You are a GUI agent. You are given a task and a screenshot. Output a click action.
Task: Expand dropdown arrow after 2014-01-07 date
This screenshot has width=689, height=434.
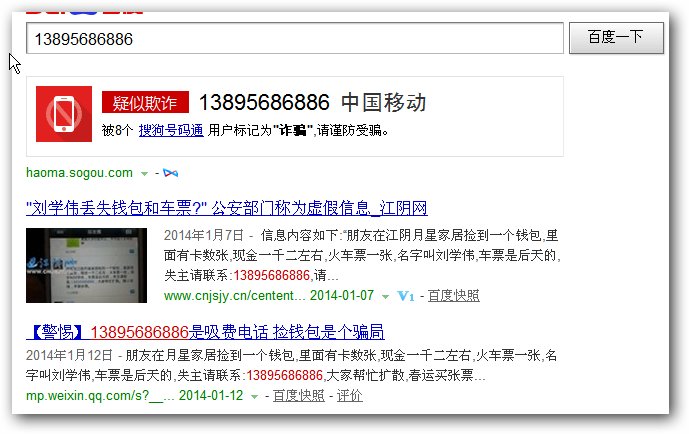385,297
